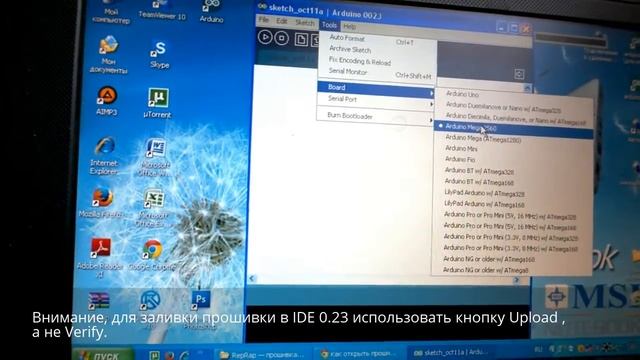This screenshot has width=640, height=360.
Task: Open the File menu
Action: click(264, 20)
